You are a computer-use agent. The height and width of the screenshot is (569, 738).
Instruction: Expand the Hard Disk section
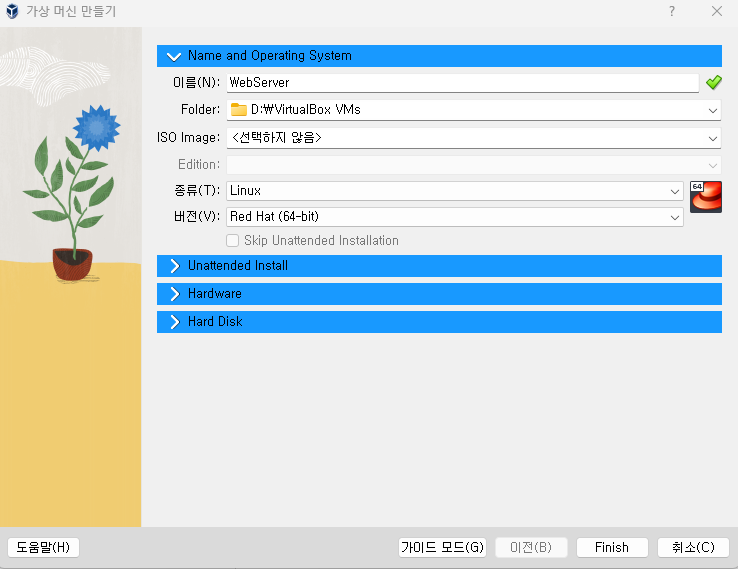point(439,322)
